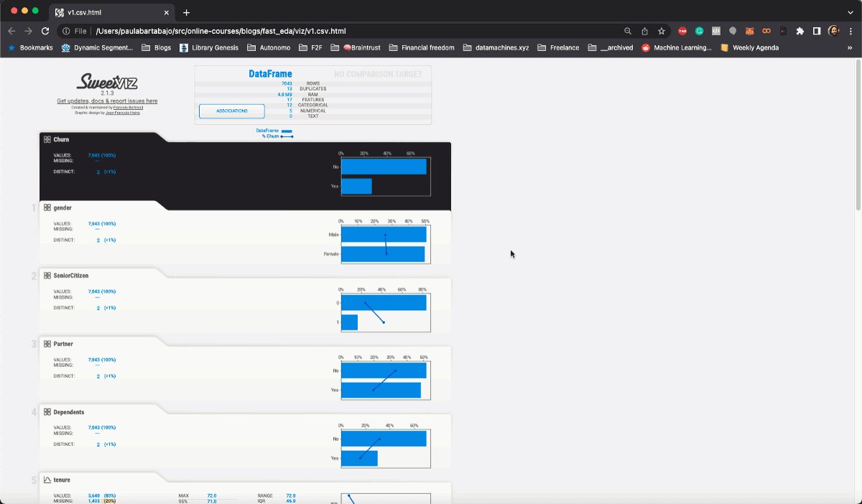
Task: Open the dark red document extension icon
Action: [783, 31]
